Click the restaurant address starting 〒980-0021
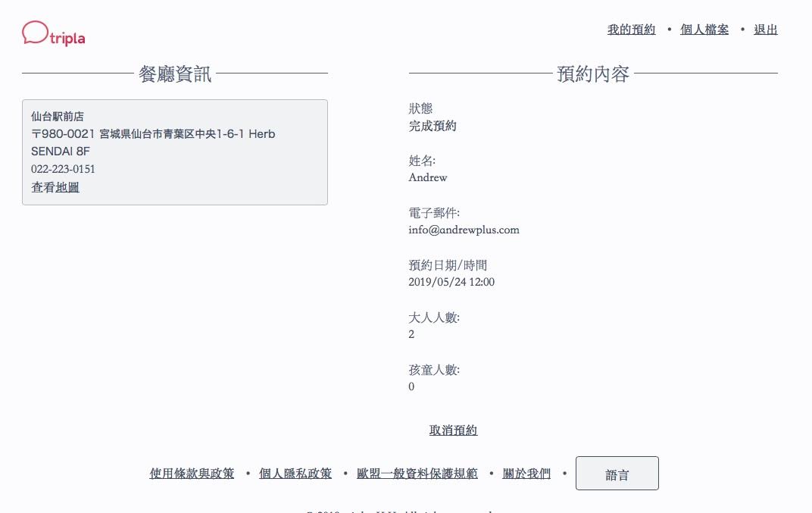812x513 pixels. tap(153, 142)
